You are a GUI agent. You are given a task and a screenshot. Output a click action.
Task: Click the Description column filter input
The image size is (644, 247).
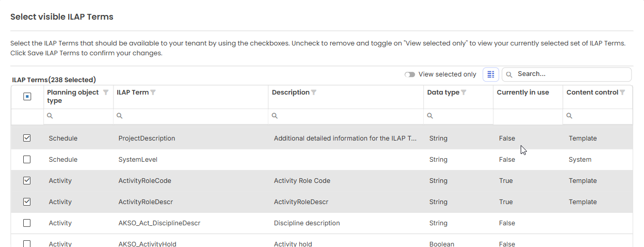[x=348, y=116]
